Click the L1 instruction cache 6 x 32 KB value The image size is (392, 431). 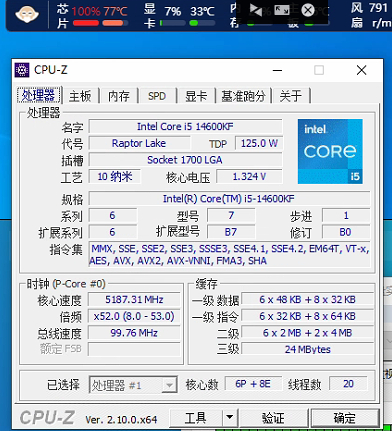tap(307, 316)
